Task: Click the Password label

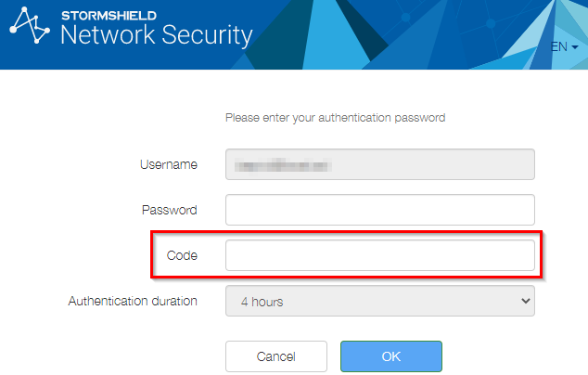Action: [x=169, y=210]
